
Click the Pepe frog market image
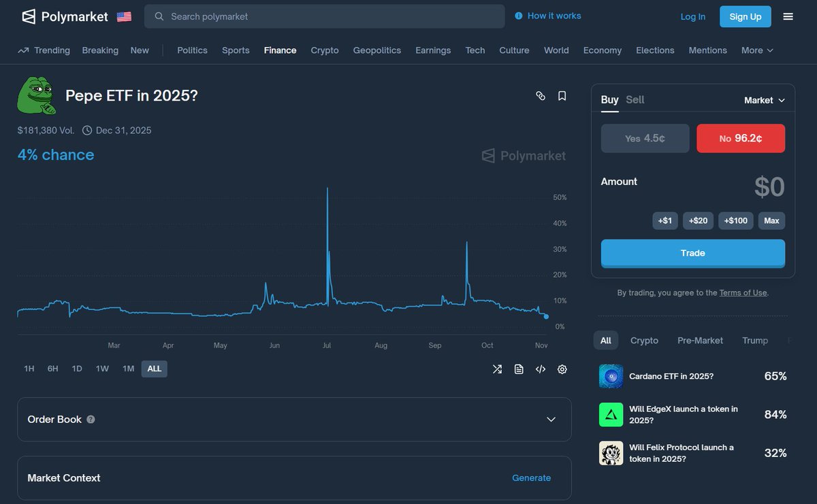coord(36,95)
